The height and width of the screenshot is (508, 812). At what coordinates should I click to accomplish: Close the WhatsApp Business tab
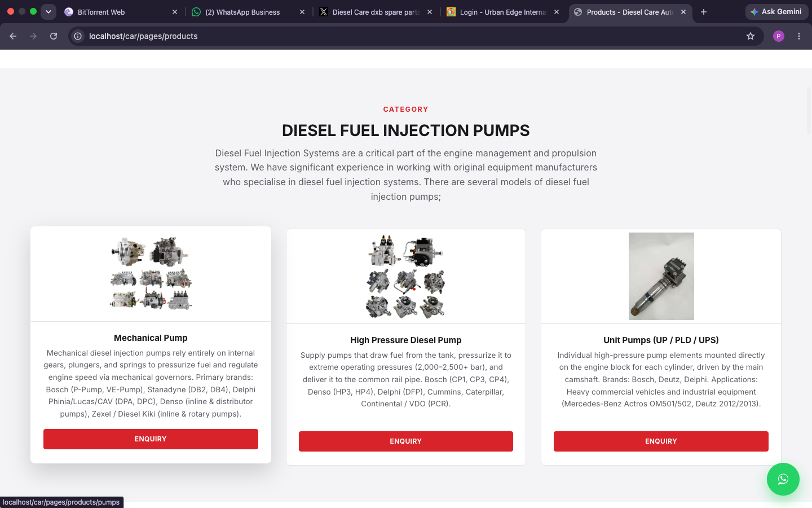pyautogui.click(x=302, y=12)
